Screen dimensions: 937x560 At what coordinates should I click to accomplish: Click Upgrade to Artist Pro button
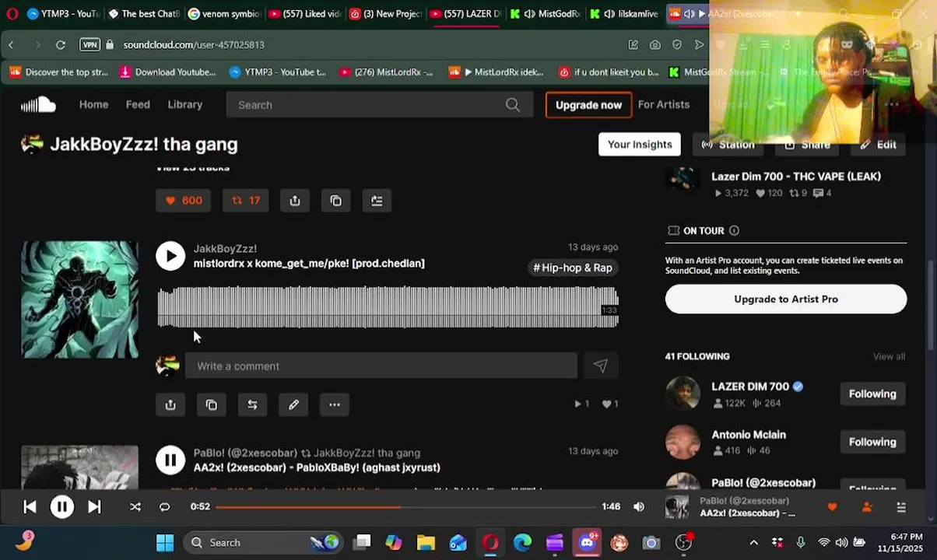[x=786, y=299]
